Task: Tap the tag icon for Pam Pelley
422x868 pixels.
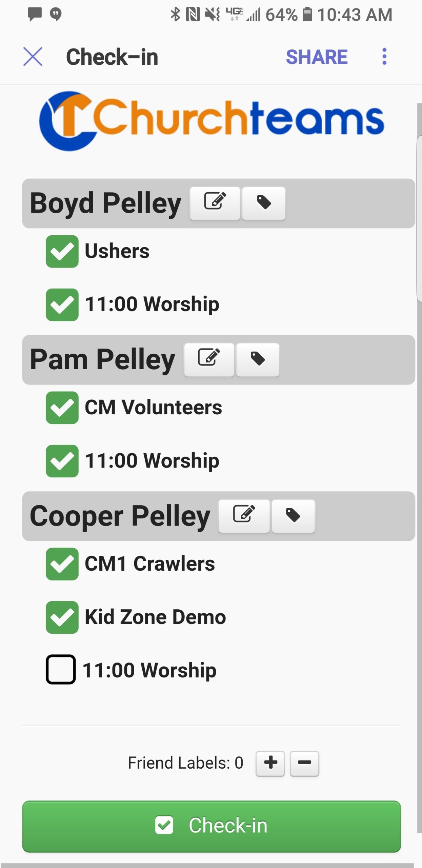Action: [258, 359]
